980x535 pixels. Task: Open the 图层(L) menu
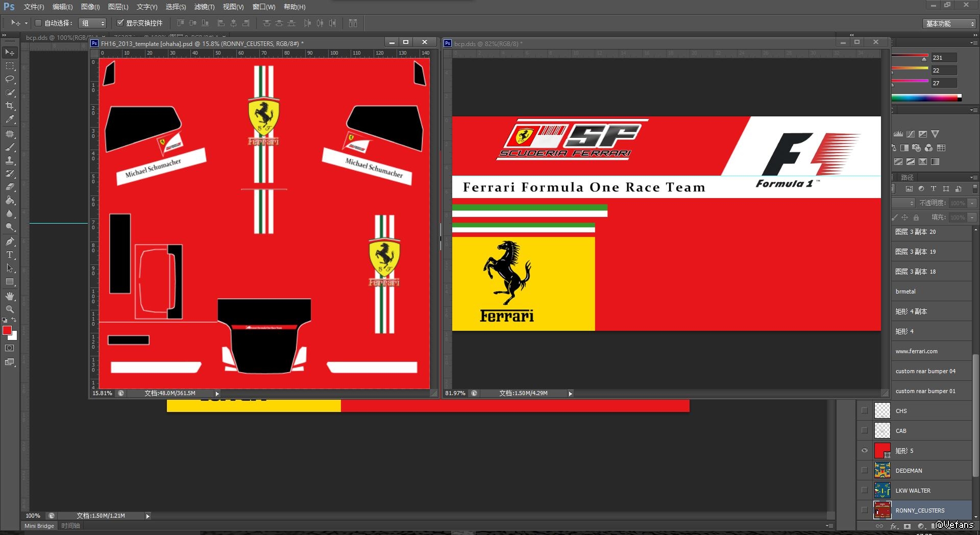click(x=118, y=7)
